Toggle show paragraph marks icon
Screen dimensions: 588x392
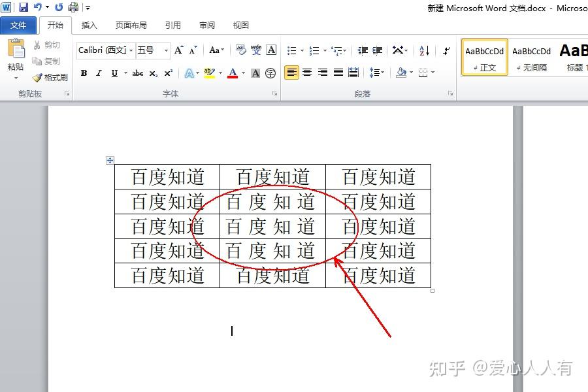446,50
